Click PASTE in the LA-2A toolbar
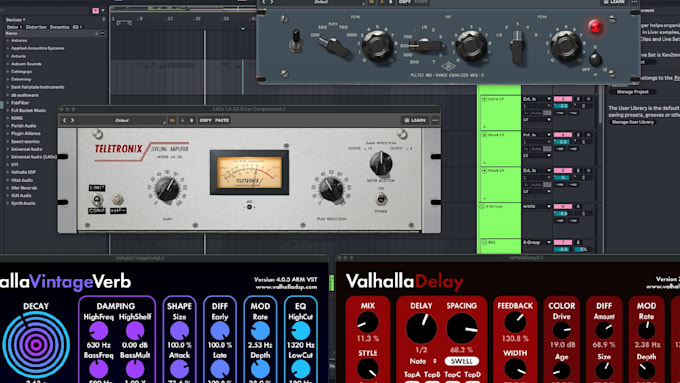Image resolution: width=680 pixels, height=383 pixels. click(222, 120)
